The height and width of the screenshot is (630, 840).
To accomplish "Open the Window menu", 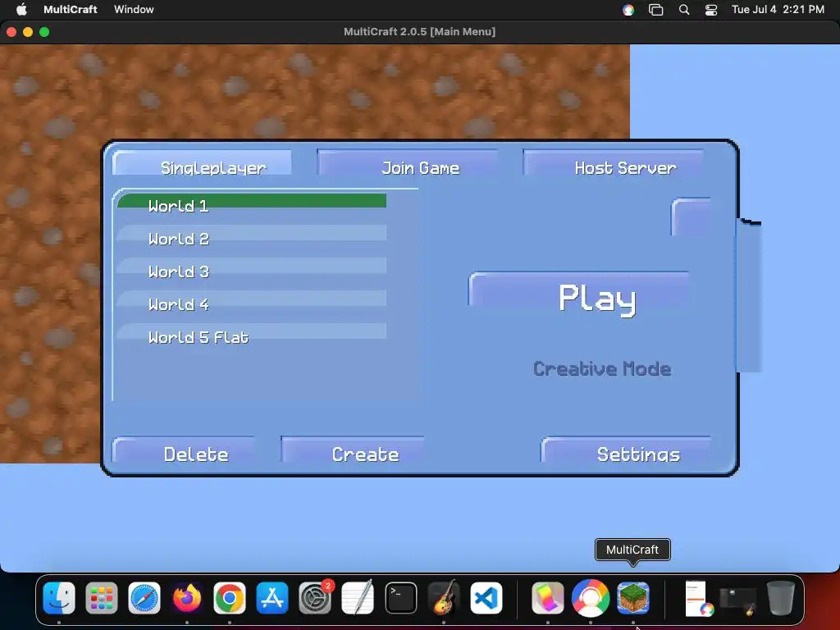I will [x=134, y=9].
